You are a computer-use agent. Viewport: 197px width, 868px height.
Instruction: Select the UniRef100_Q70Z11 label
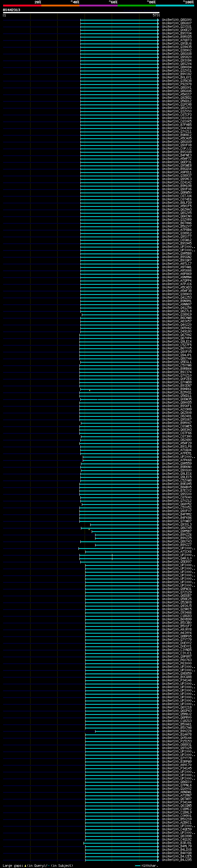[x=177, y=132]
